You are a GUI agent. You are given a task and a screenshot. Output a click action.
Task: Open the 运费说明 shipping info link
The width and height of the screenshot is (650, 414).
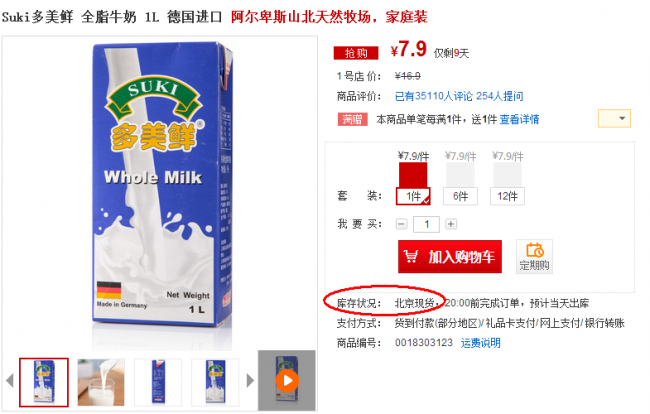[x=480, y=343]
